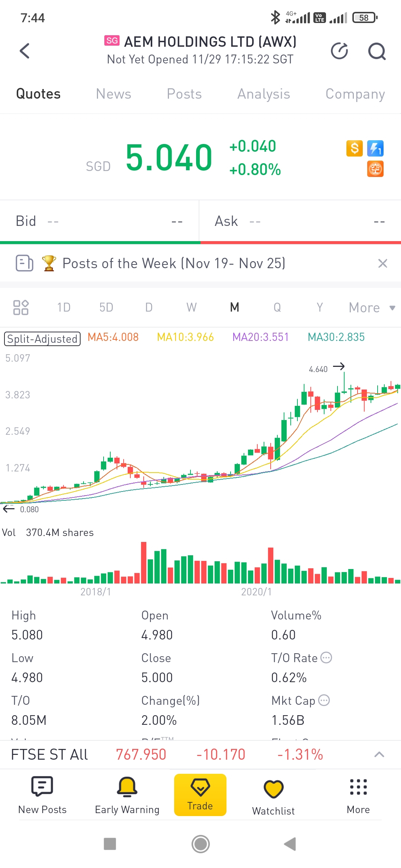Tap the MA20:3.551 indicator label
Viewport: 401px width, 868px height.
tap(261, 337)
